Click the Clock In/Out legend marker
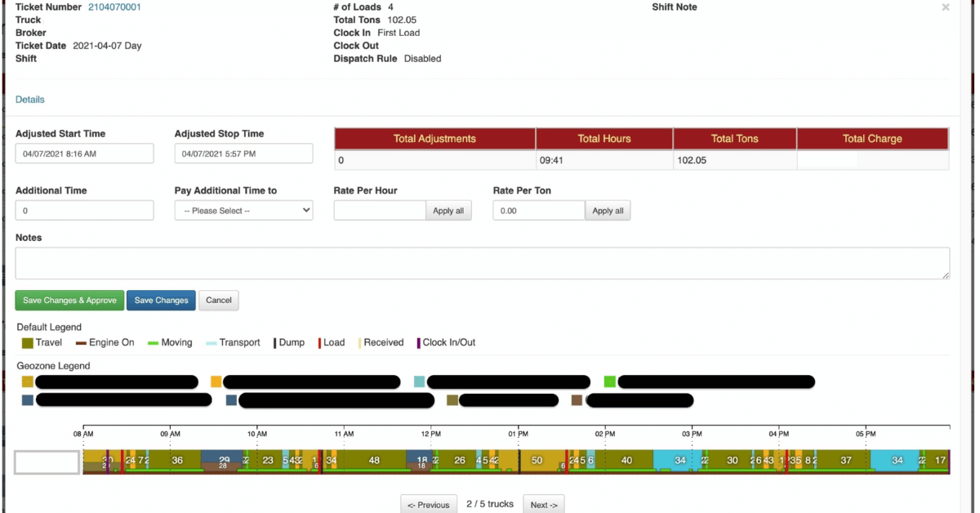The image size is (980, 513). (x=418, y=343)
